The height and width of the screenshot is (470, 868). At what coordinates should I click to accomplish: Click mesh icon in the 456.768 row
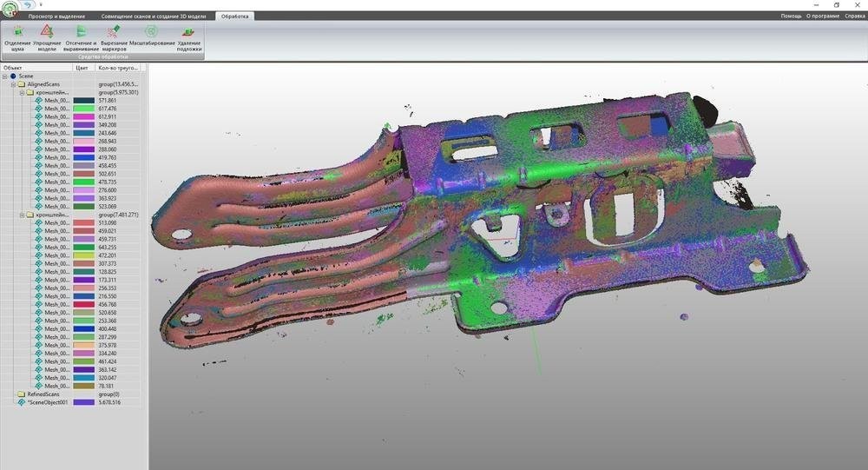(39, 304)
